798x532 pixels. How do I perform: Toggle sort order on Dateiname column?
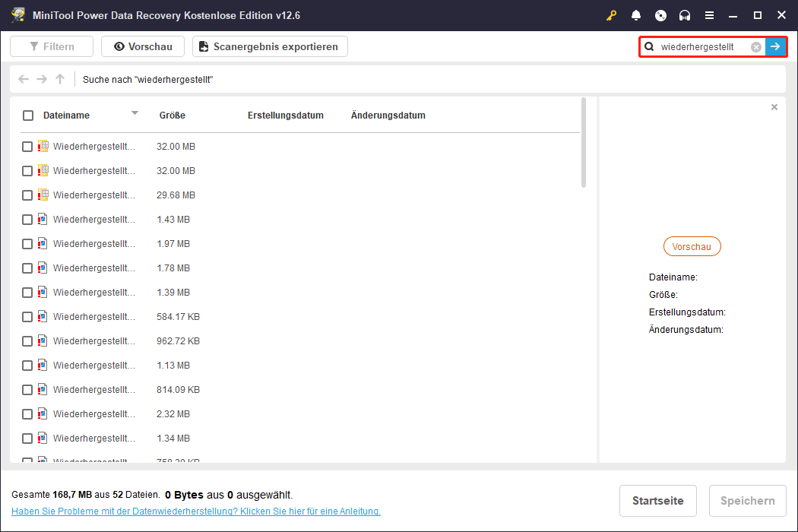pos(135,115)
